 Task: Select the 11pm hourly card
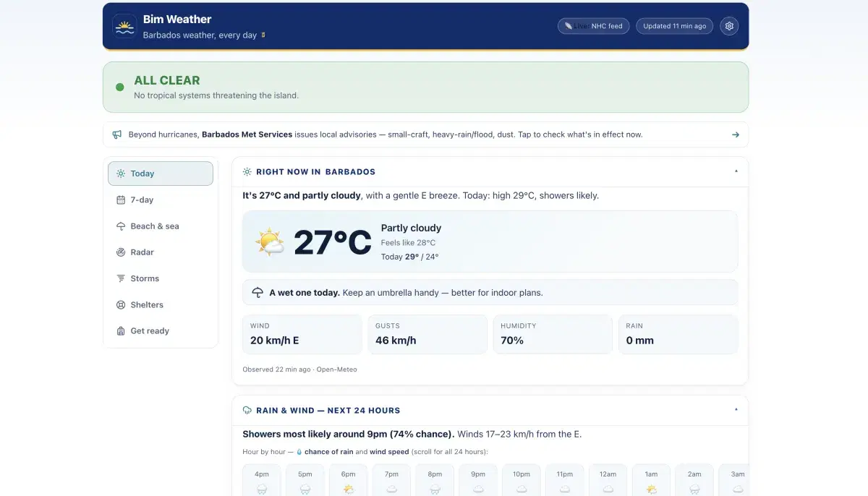(565, 480)
